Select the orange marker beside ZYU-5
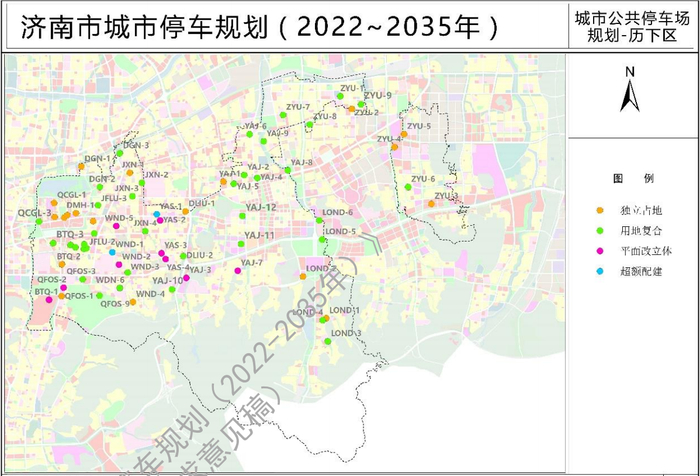 pyautogui.click(x=404, y=134)
